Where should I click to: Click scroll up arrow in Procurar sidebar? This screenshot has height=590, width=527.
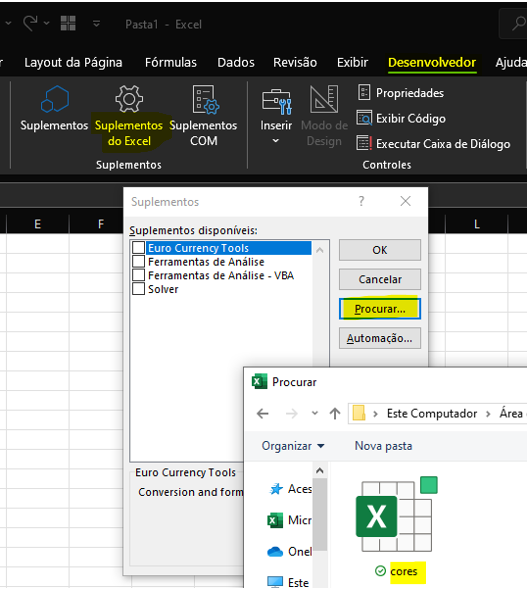(320, 470)
